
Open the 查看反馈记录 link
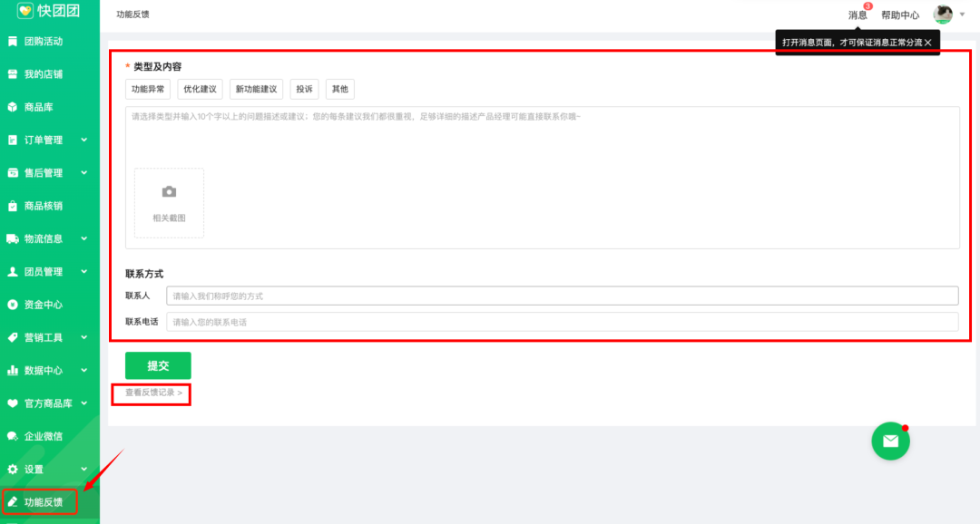coord(153,393)
